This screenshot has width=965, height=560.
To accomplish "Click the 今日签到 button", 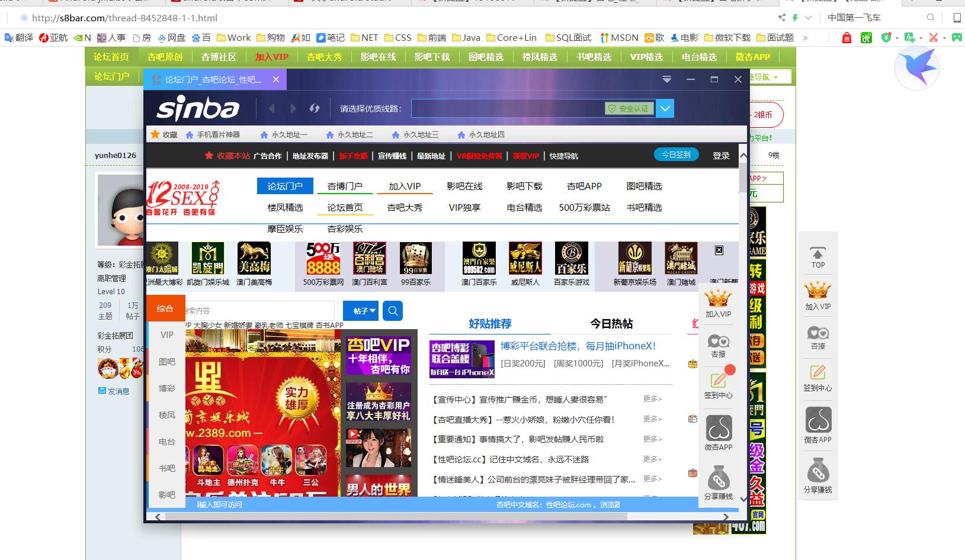I will pyautogui.click(x=677, y=155).
